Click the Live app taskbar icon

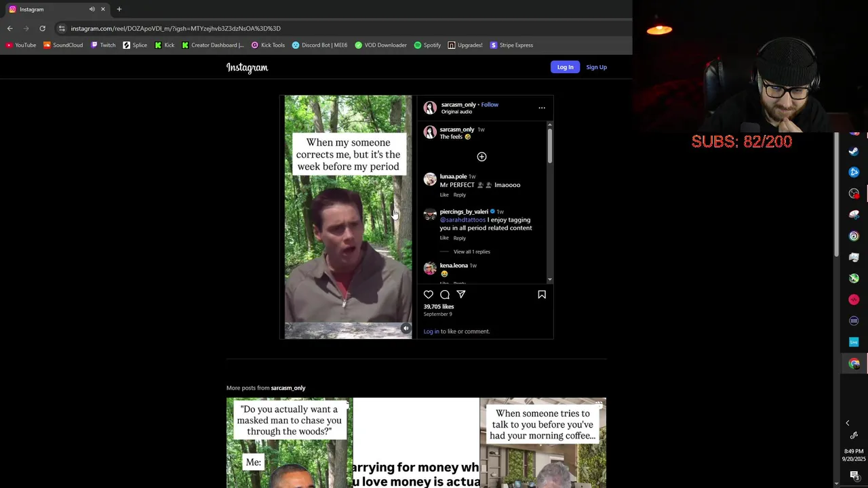tap(854, 342)
